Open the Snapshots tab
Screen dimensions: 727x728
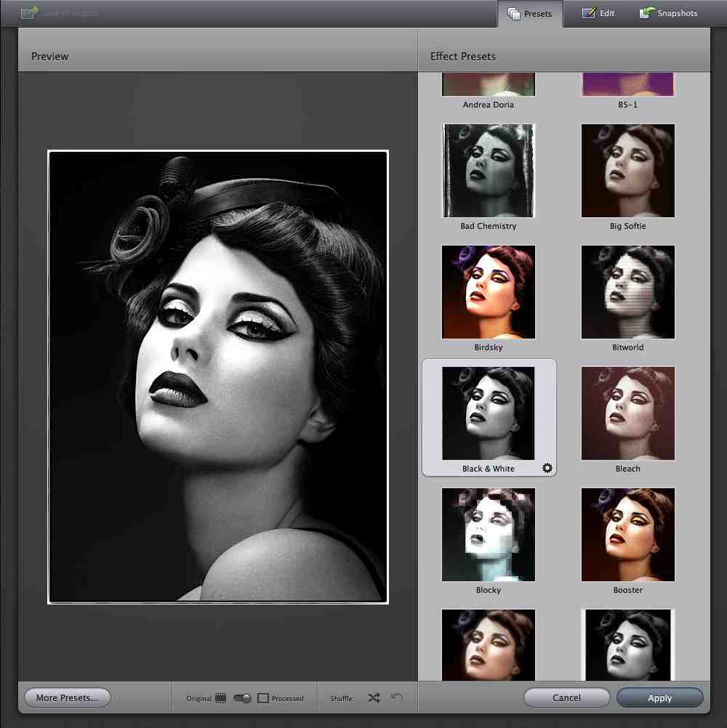click(x=669, y=14)
